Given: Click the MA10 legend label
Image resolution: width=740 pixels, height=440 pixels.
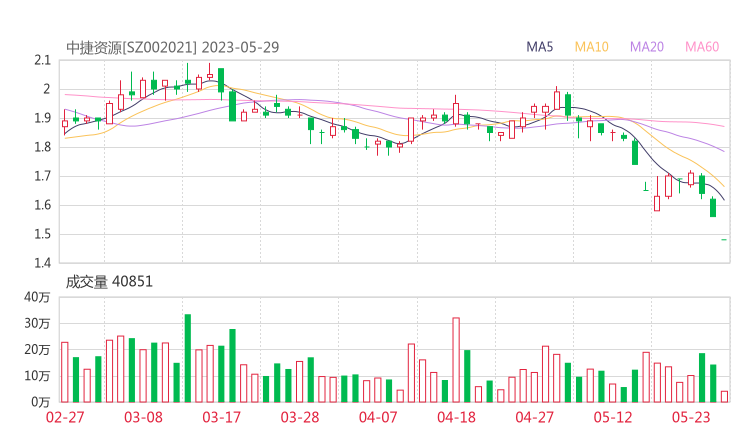Looking at the screenshot, I should click(x=591, y=47).
